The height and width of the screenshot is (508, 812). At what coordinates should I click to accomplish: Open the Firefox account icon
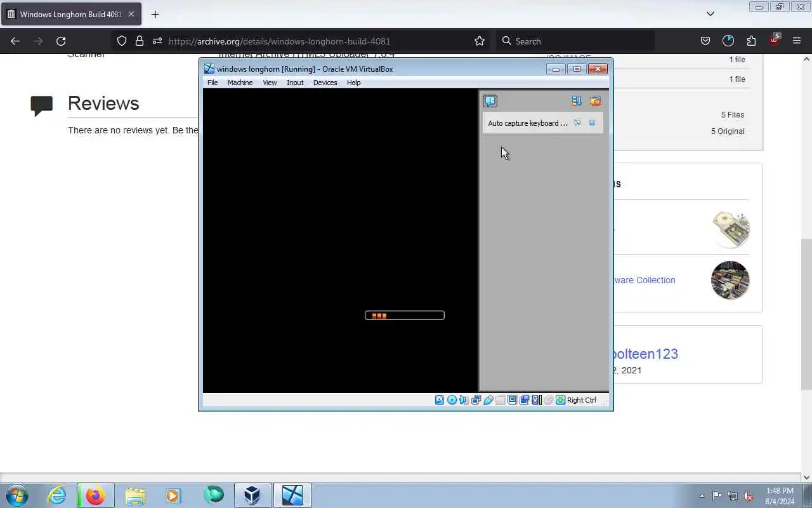[728, 41]
